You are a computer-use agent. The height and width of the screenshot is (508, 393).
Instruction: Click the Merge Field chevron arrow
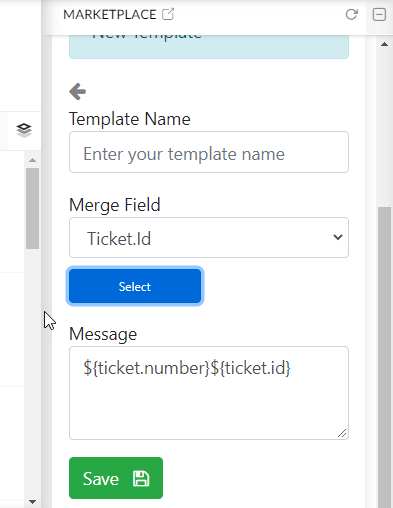coord(338,237)
